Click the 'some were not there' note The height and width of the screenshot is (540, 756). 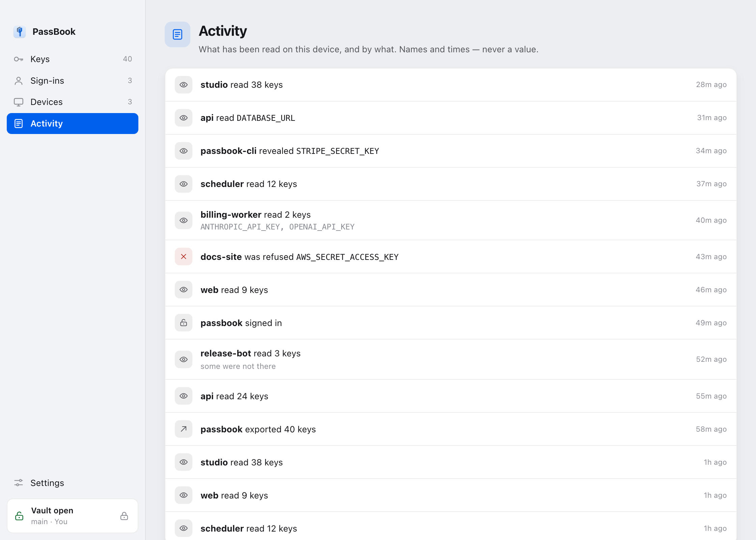tap(238, 366)
